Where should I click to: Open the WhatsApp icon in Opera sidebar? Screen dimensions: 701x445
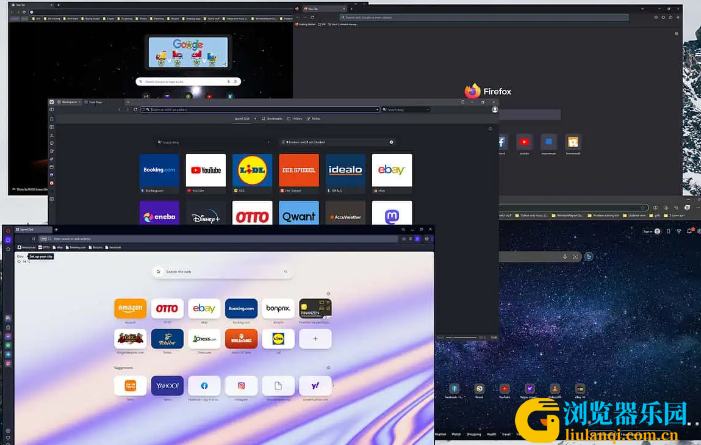point(8,346)
